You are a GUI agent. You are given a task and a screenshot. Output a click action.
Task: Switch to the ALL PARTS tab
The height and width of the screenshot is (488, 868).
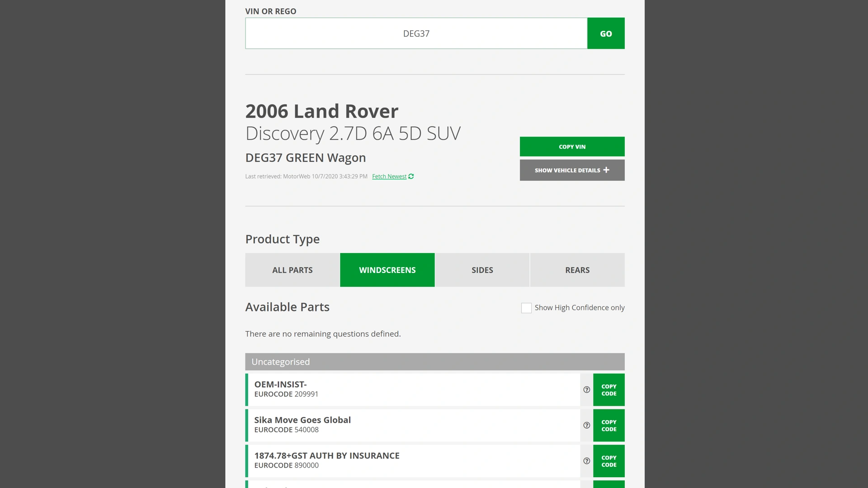[292, 270]
